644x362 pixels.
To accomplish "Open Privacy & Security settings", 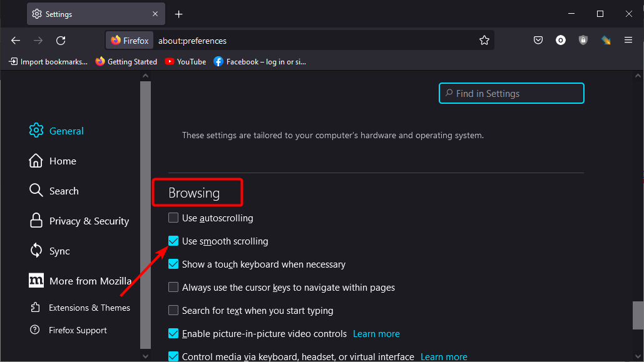I will point(79,221).
